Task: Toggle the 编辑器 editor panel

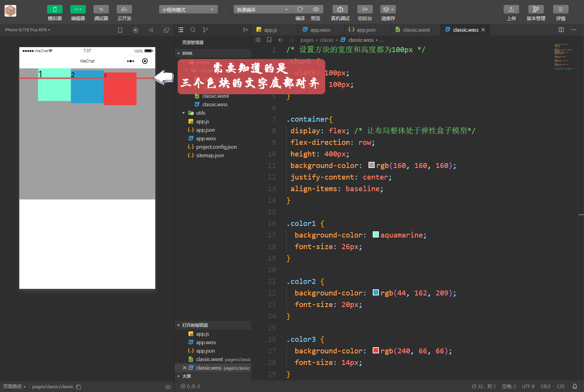Action: (x=78, y=9)
